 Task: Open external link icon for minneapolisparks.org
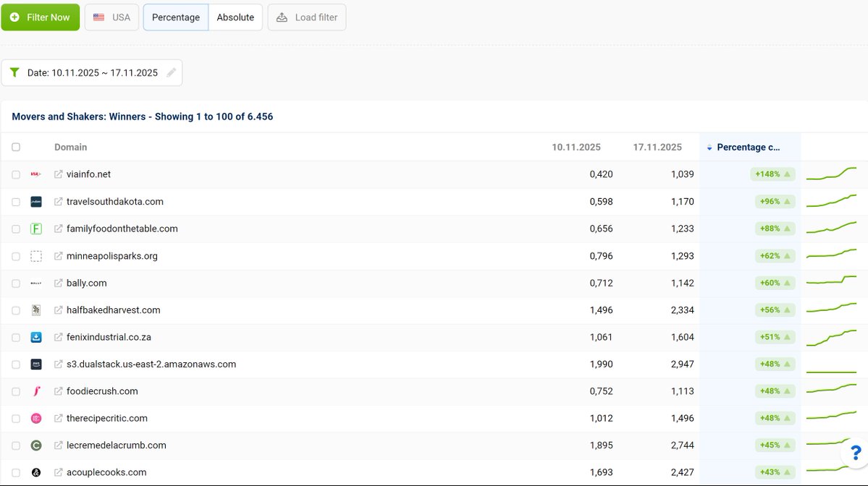click(58, 256)
